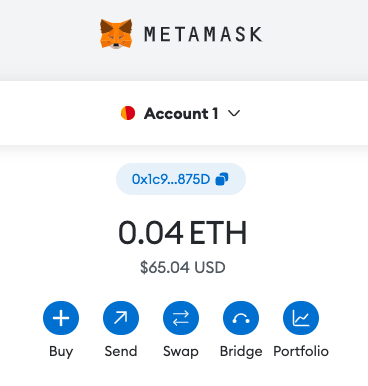Open the Swap arrows icon
368x386 pixels.
point(181,318)
